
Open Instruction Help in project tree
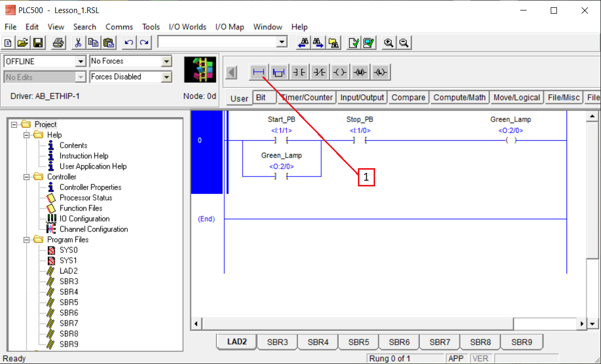[x=83, y=156]
